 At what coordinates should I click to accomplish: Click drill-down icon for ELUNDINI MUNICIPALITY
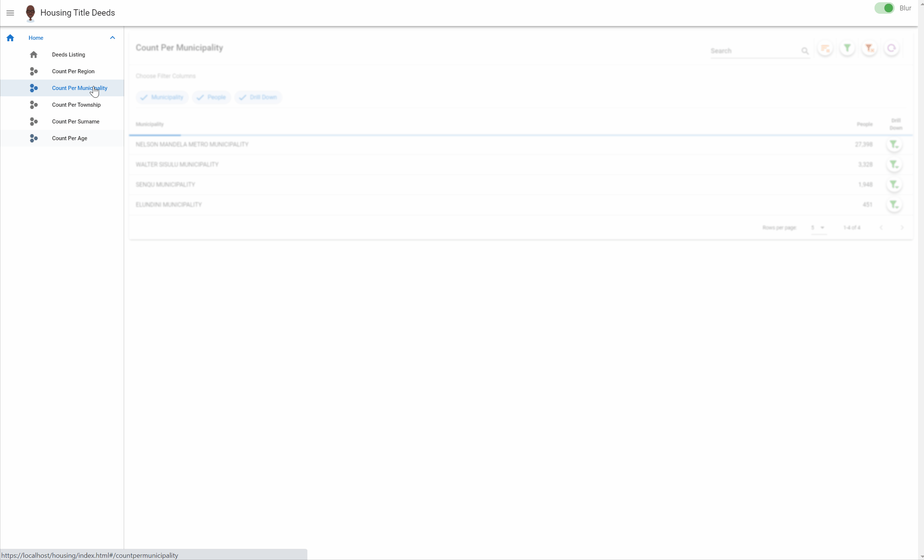(895, 205)
